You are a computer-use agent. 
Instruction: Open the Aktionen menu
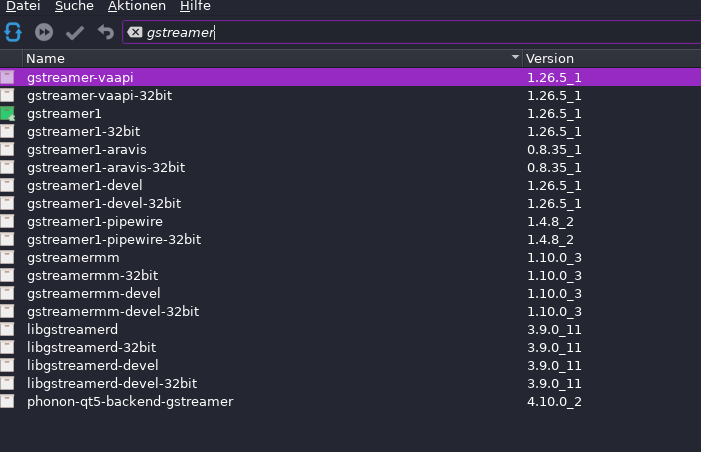click(136, 7)
